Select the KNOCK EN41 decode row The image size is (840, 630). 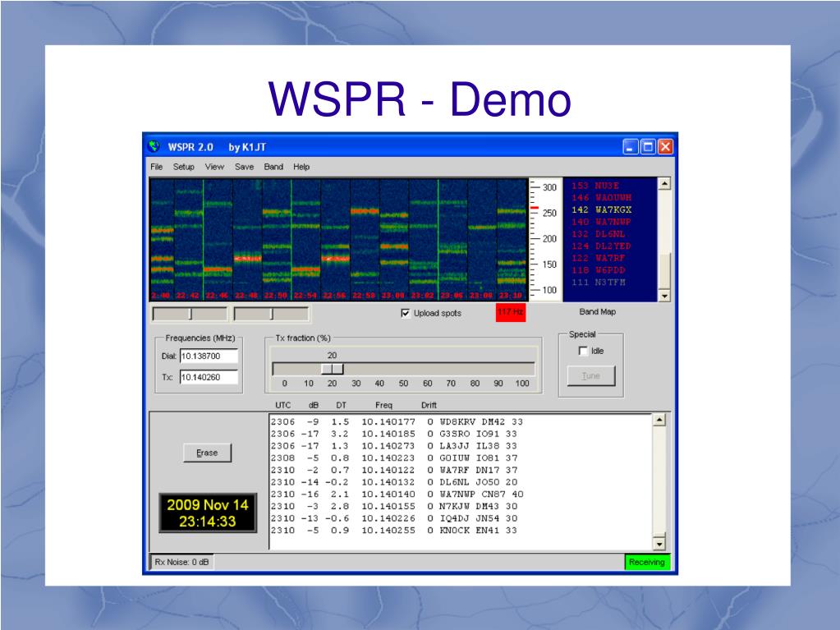coord(394,531)
